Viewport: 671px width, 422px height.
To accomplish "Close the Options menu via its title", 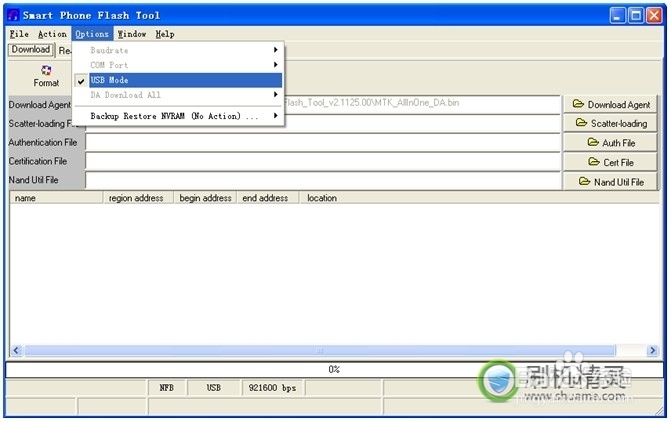I will point(92,34).
